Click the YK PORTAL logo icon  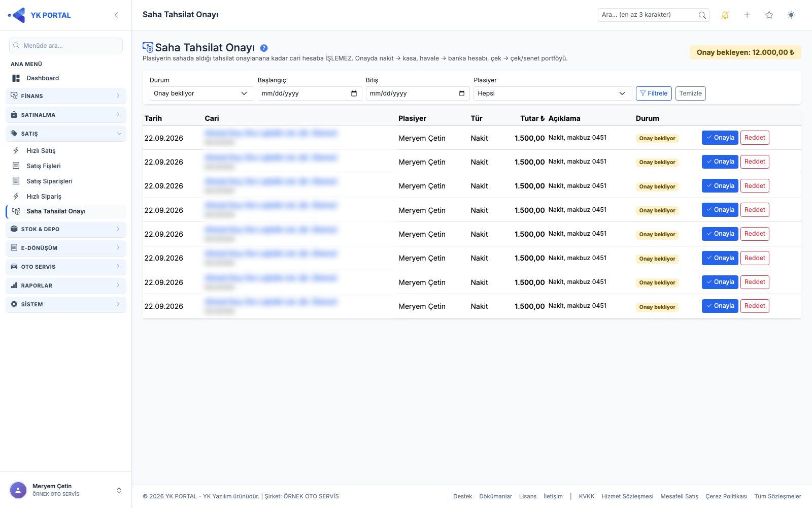[17, 15]
